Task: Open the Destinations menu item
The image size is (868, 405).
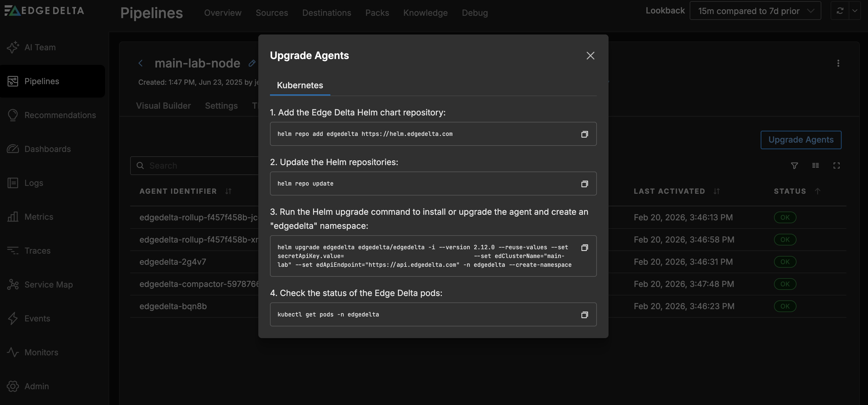Action: click(x=327, y=13)
